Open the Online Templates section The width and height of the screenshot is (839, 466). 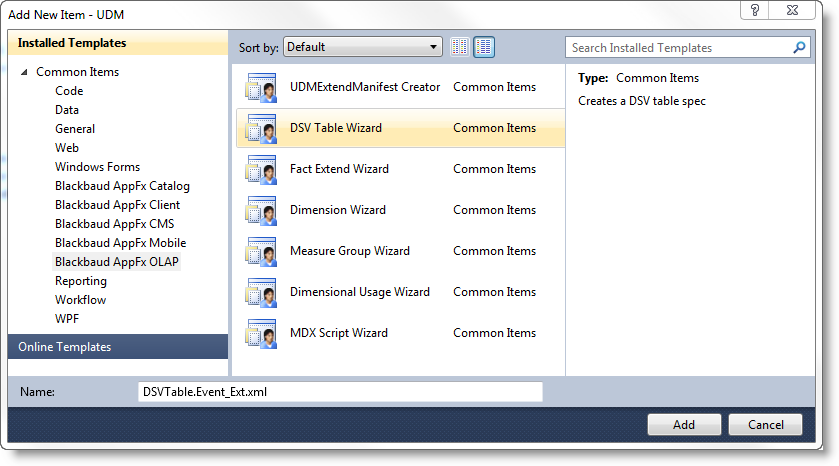pos(118,347)
